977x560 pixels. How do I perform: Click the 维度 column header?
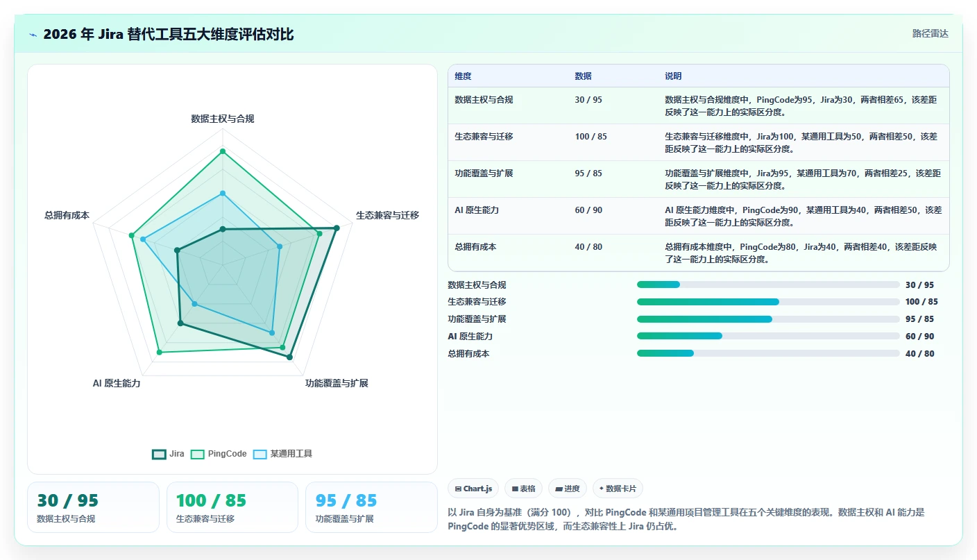point(463,76)
